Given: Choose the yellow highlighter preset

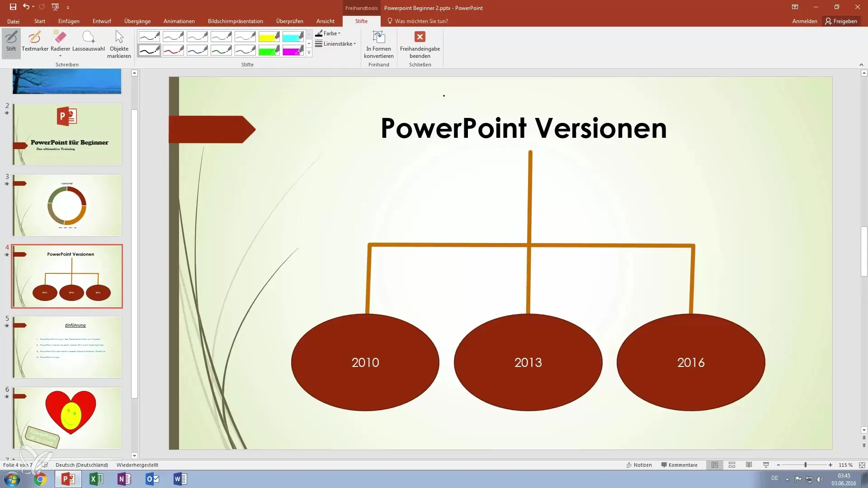Looking at the screenshot, I should point(269,36).
